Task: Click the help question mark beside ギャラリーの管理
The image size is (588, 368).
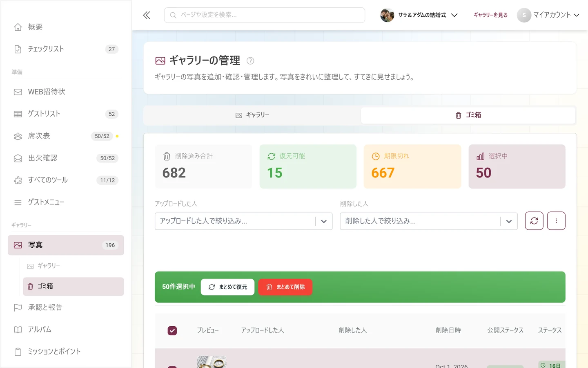Action: [x=250, y=61]
